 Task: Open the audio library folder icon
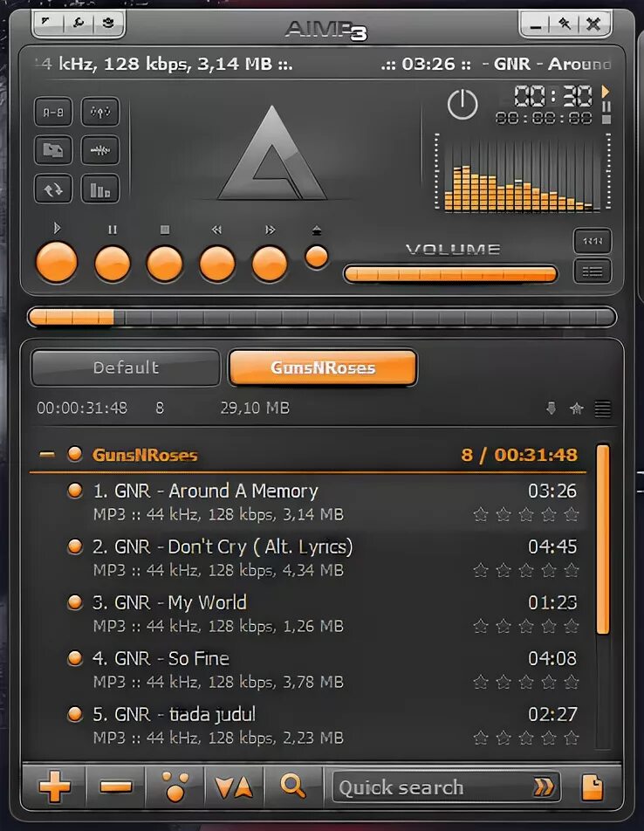[53, 150]
